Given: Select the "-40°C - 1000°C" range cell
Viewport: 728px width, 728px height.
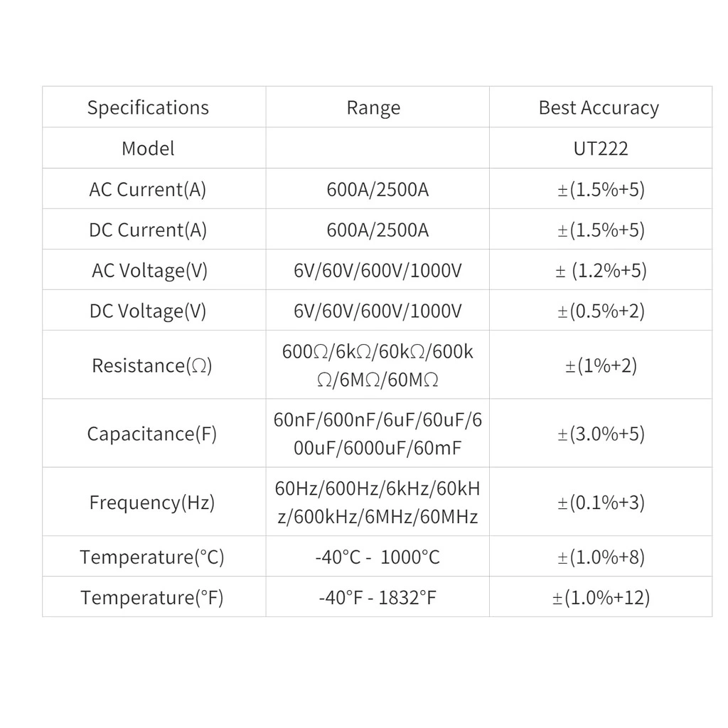Looking at the screenshot, I should pos(378,557).
